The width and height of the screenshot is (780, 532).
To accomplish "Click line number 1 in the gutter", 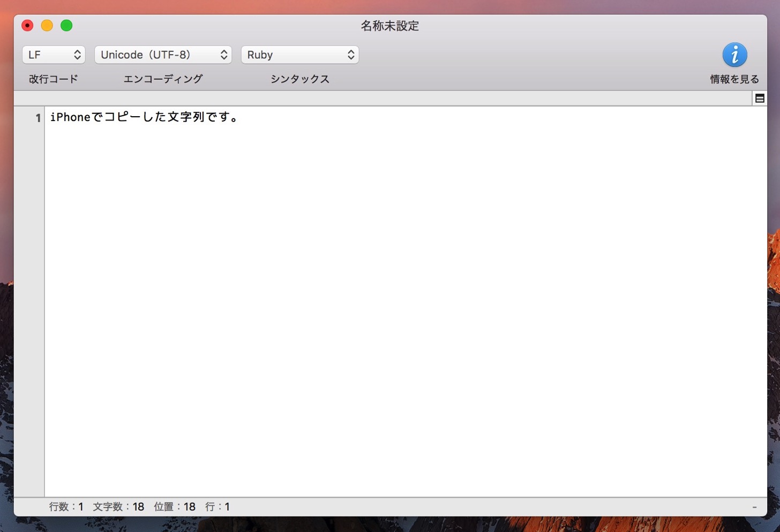I will 38,118.
